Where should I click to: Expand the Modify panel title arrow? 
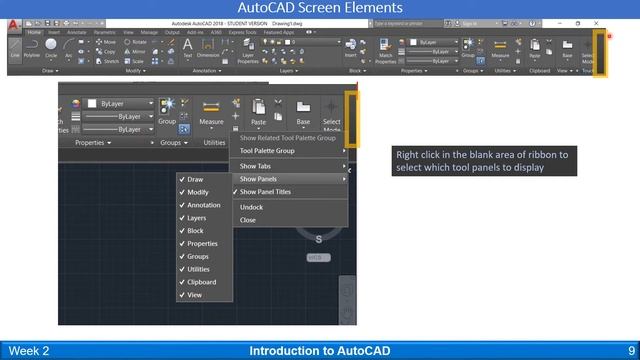pos(144,71)
